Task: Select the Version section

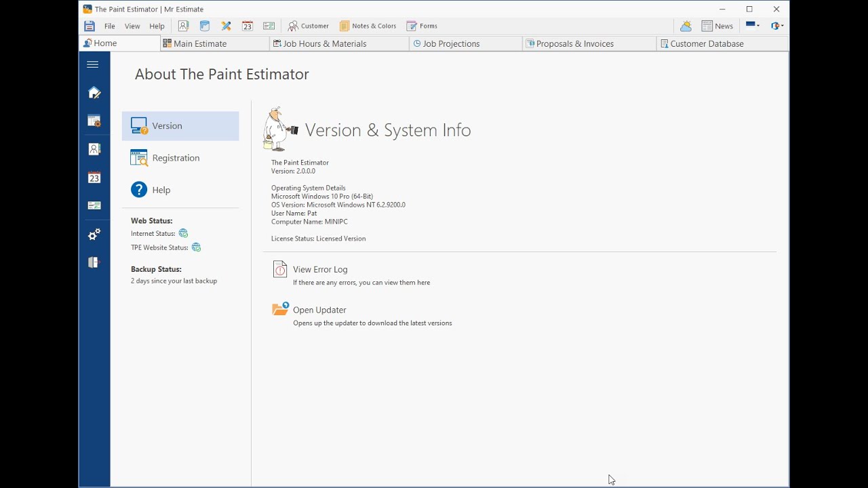Action: [x=180, y=126]
